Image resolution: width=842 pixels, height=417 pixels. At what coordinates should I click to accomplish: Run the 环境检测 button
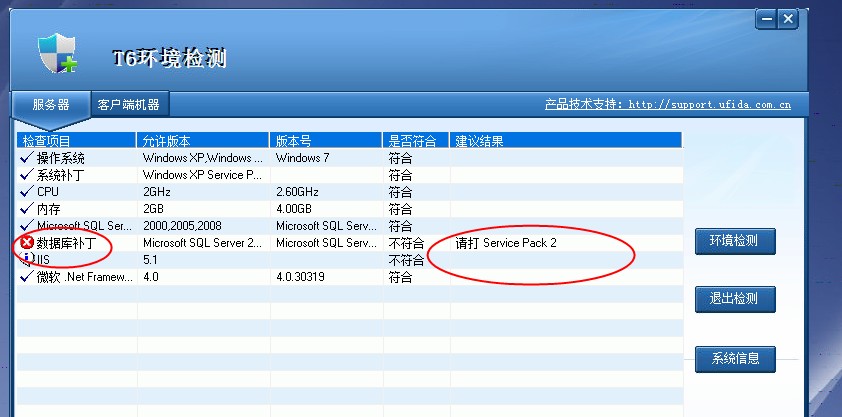735,241
